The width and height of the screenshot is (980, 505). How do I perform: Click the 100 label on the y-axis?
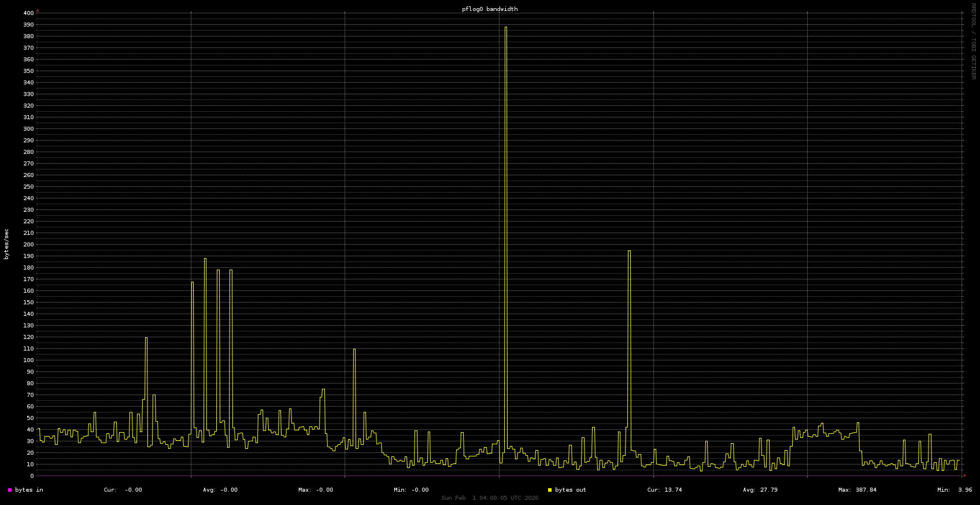click(x=28, y=360)
